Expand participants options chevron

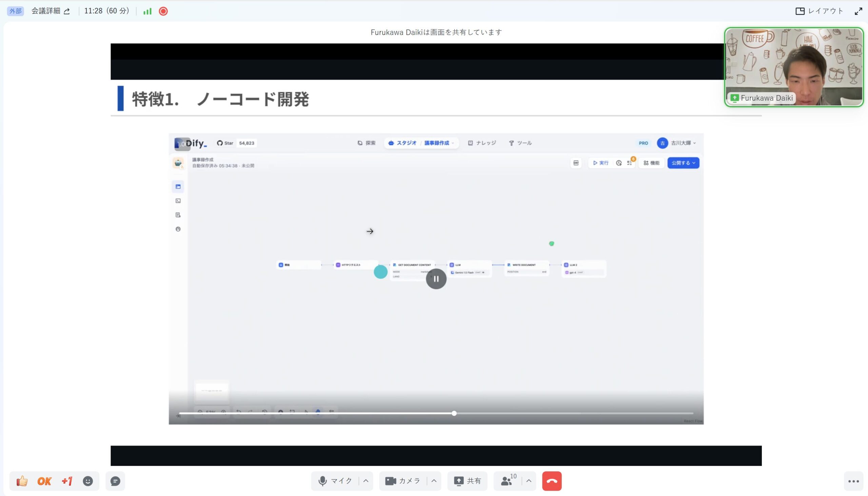529,481
